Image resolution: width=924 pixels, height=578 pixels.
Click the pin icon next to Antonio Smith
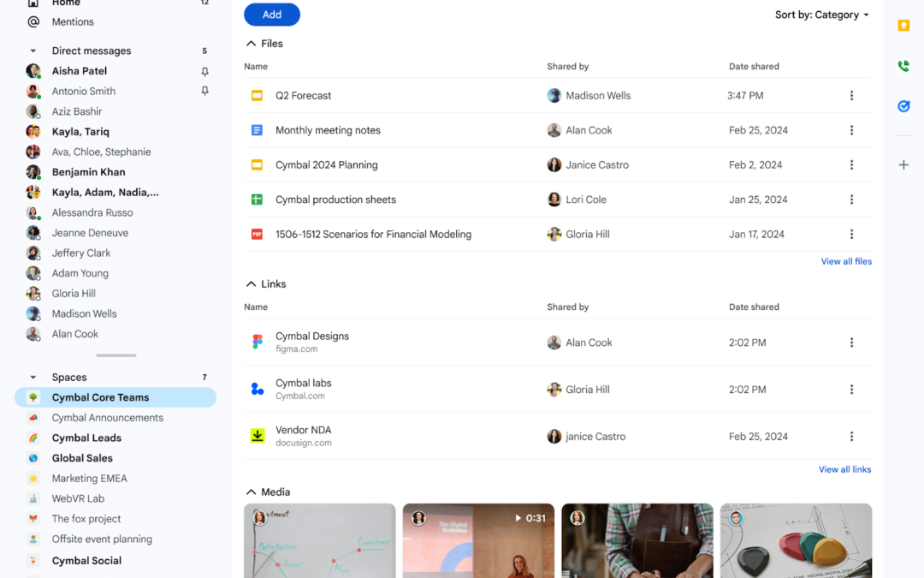point(204,92)
